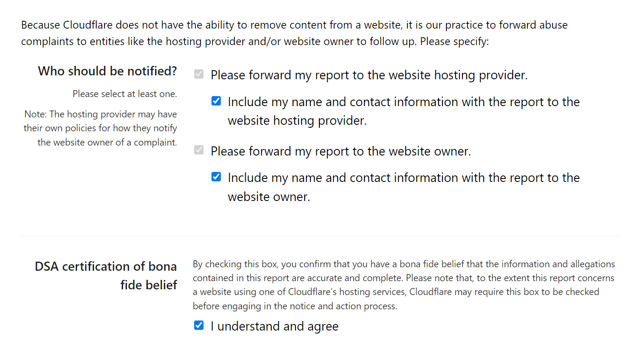This screenshot has height=350, width=644.
Task: Click the 'Who should be notified?' heading
Action: point(107,71)
